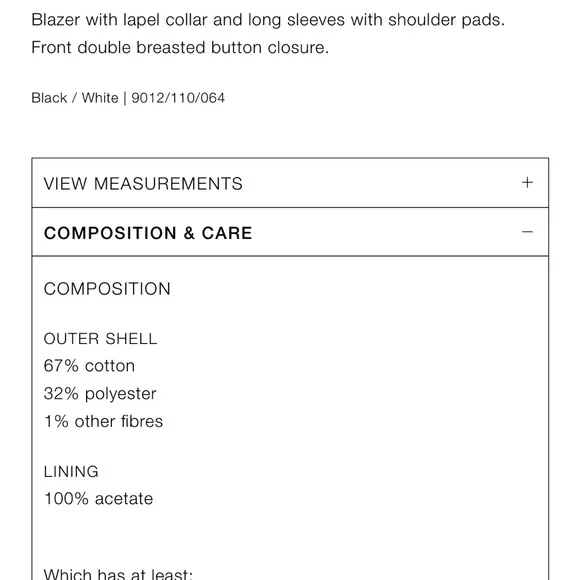Select the 100% acetate line

click(98, 499)
